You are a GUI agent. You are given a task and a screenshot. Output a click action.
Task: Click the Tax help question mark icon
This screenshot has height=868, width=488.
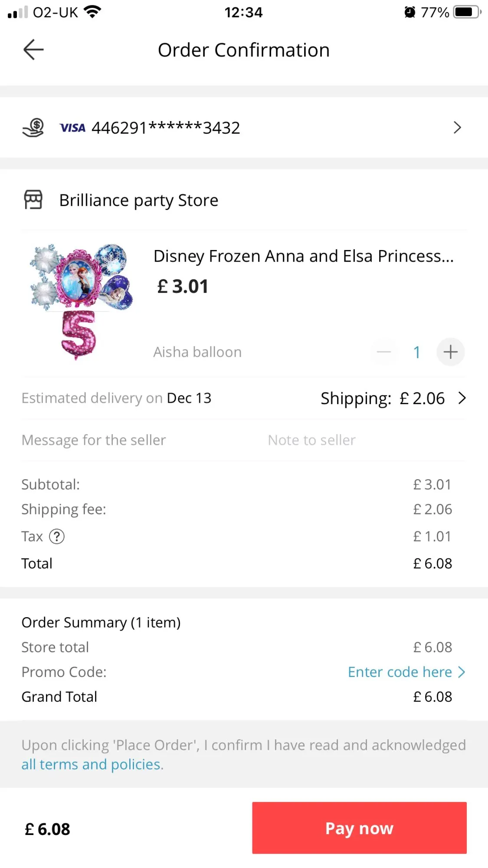tap(57, 536)
